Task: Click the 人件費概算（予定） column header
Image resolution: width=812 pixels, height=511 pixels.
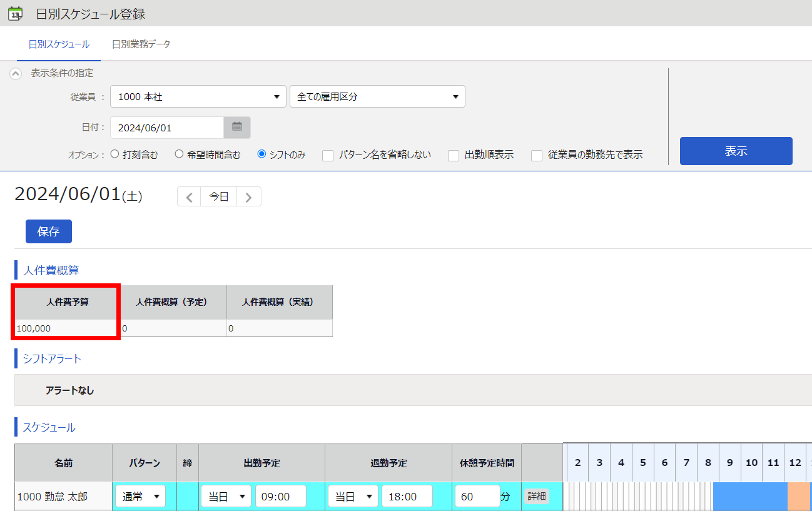Action: [x=173, y=302]
